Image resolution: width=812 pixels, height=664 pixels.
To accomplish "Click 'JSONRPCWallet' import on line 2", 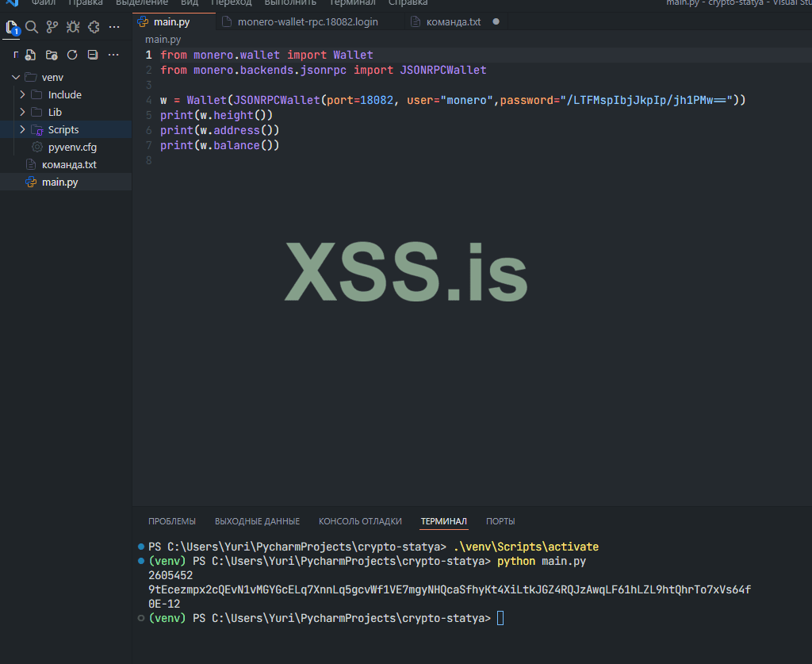I will tap(443, 70).
